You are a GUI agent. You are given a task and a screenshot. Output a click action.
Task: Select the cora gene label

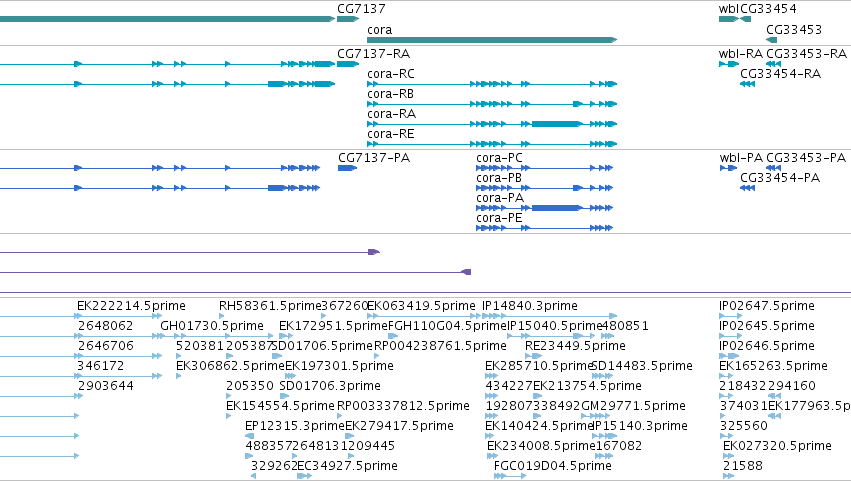(x=379, y=30)
